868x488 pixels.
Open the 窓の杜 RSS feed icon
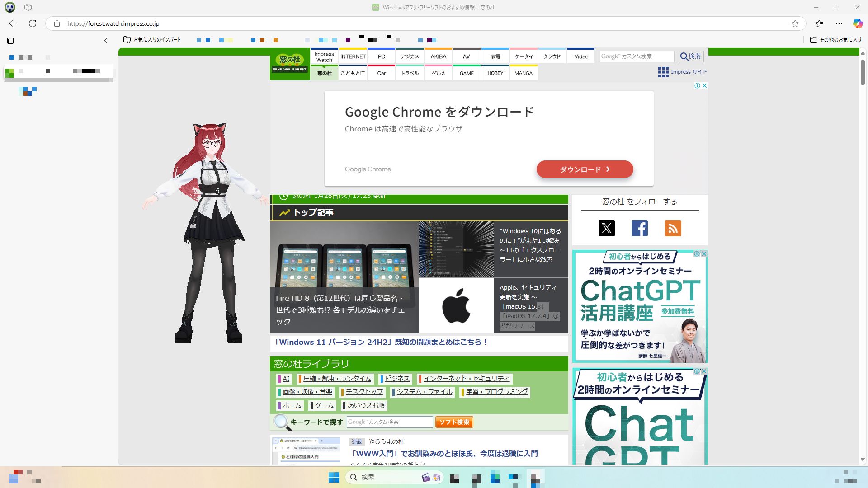click(x=673, y=228)
